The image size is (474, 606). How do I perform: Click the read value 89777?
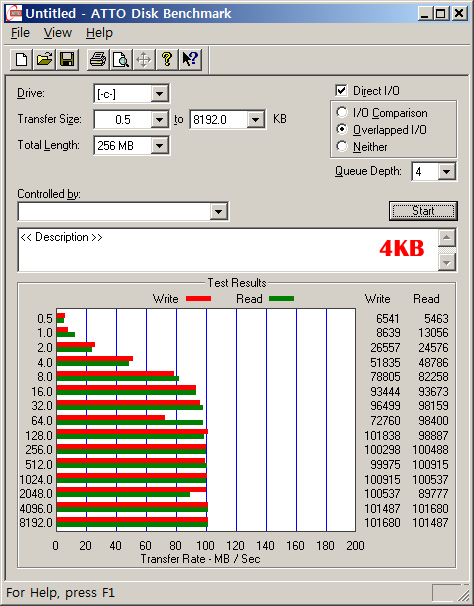click(433, 494)
